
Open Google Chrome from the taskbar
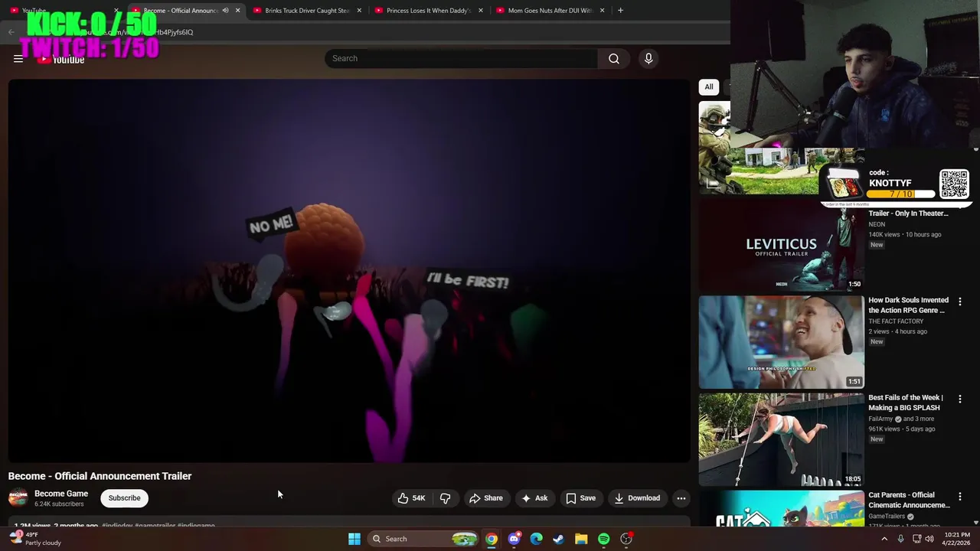coord(492,539)
